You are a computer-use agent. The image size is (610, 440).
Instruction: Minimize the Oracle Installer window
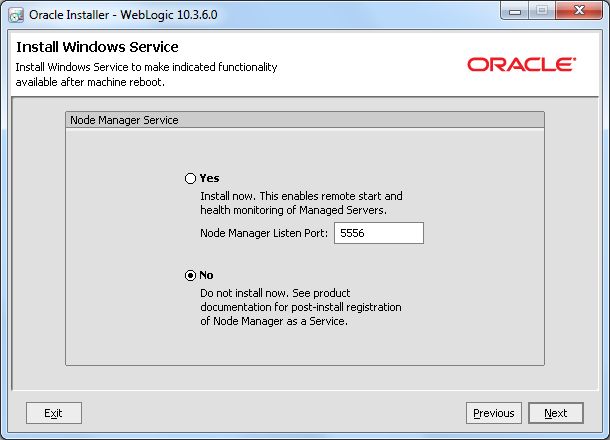click(x=515, y=11)
